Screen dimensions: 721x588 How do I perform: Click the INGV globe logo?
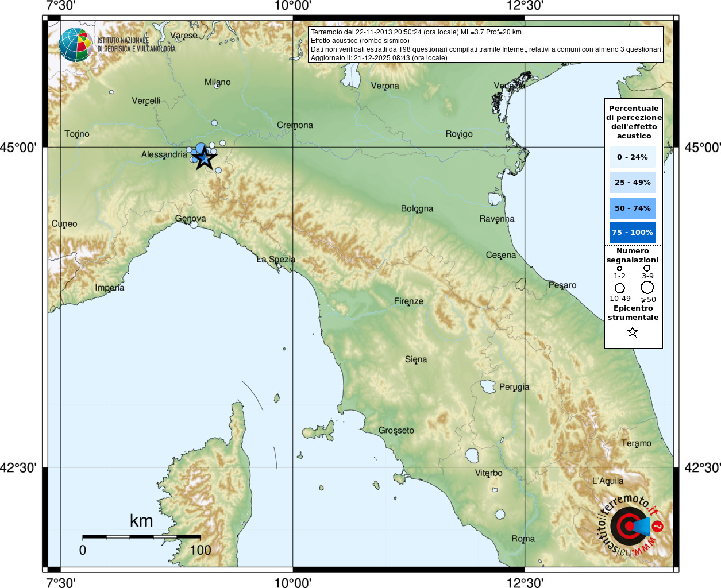coord(75,45)
